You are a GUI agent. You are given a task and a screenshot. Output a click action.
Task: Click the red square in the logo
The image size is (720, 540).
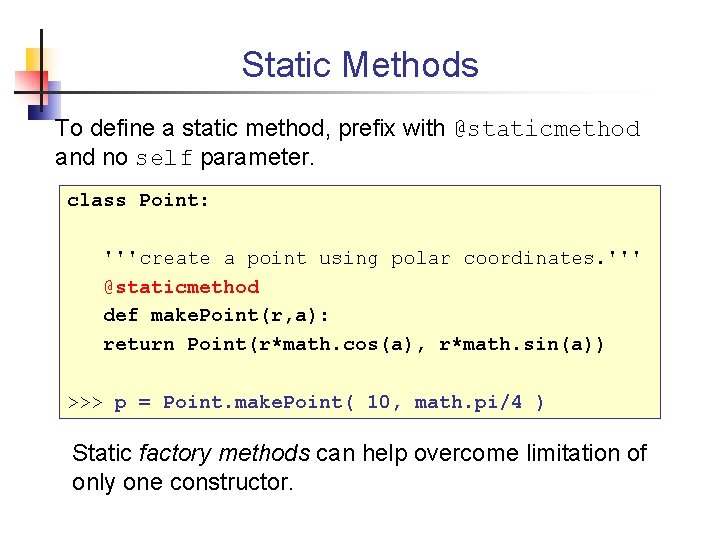pyautogui.click(x=31, y=86)
